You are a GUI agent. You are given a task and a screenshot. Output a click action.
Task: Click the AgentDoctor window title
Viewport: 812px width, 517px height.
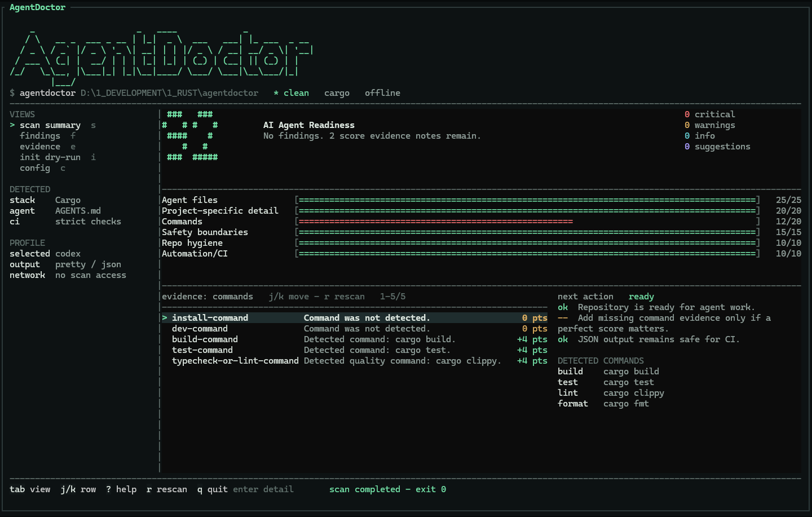coord(37,7)
